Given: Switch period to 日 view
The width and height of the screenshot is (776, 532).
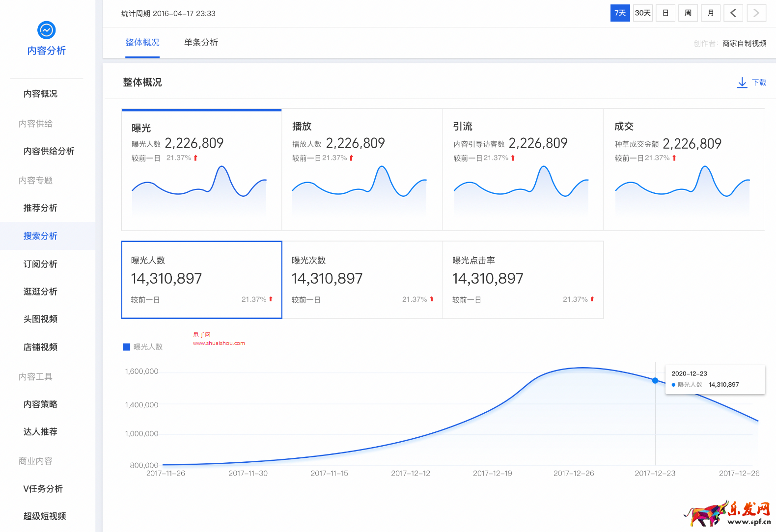Looking at the screenshot, I should [x=665, y=13].
